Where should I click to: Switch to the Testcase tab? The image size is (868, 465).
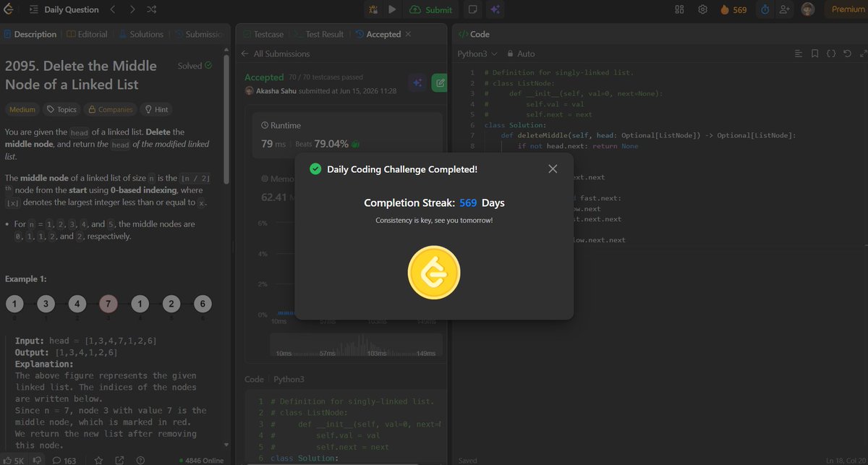pos(262,34)
